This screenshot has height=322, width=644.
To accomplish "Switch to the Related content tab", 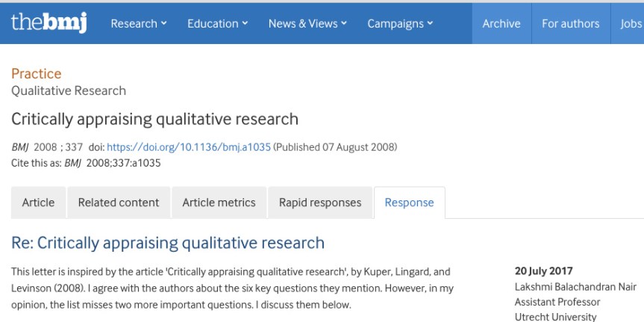I will coord(119,202).
